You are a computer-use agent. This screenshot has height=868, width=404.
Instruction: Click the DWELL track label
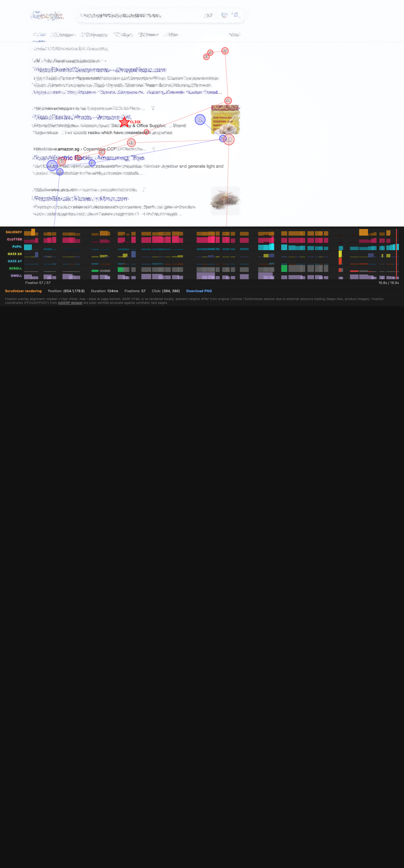point(16,276)
